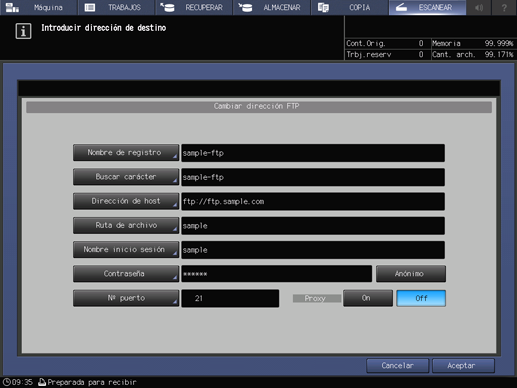The image size is (517, 388).
Task: Click the Introducir dirección de destino message
Action: pyautogui.click(x=104, y=28)
